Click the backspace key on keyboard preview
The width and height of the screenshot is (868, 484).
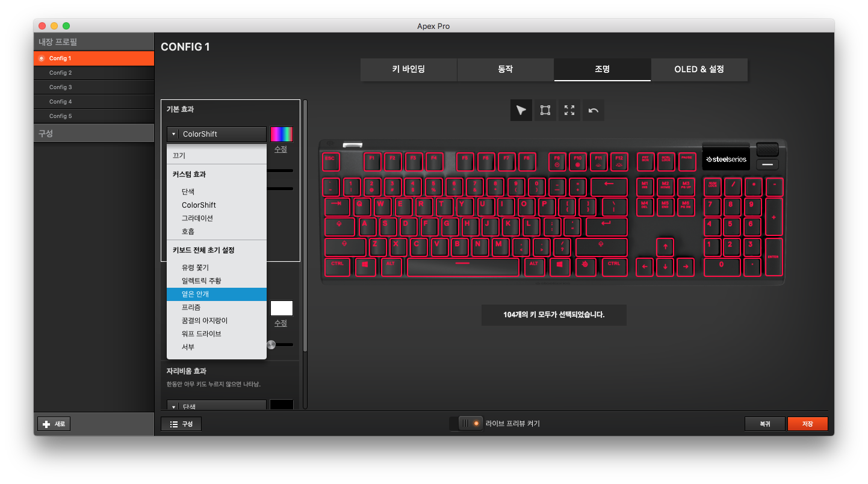[609, 187]
